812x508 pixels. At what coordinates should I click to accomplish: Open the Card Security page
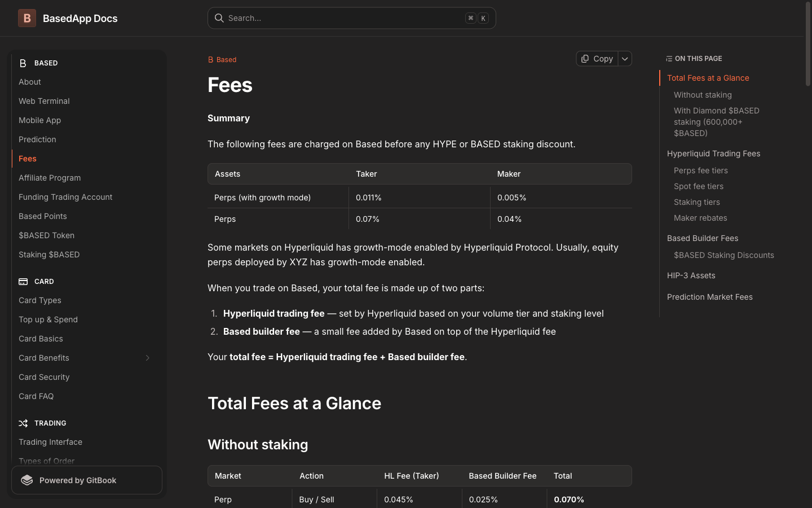pos(87,377)
